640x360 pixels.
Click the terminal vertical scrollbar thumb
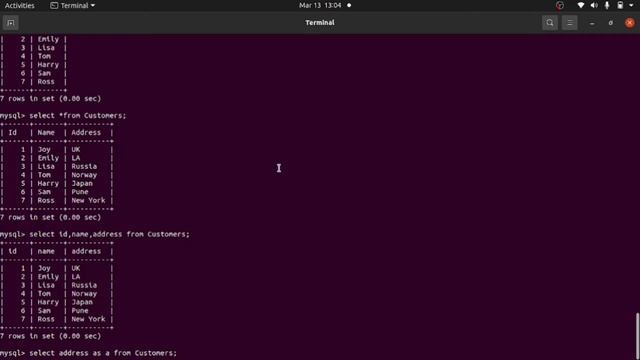coord(638,336)
